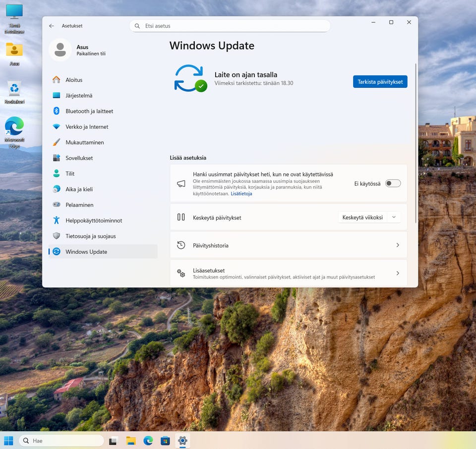Open Task View on the taskbar
Image resolution: width=476 pixels, height=449 pixels.
(x=113, y=441)
